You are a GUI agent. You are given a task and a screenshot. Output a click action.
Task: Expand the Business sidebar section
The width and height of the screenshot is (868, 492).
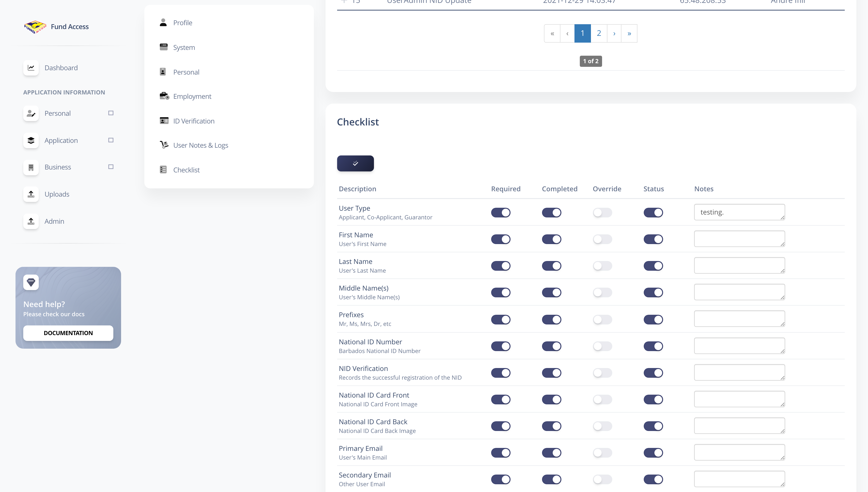(110, 167)
